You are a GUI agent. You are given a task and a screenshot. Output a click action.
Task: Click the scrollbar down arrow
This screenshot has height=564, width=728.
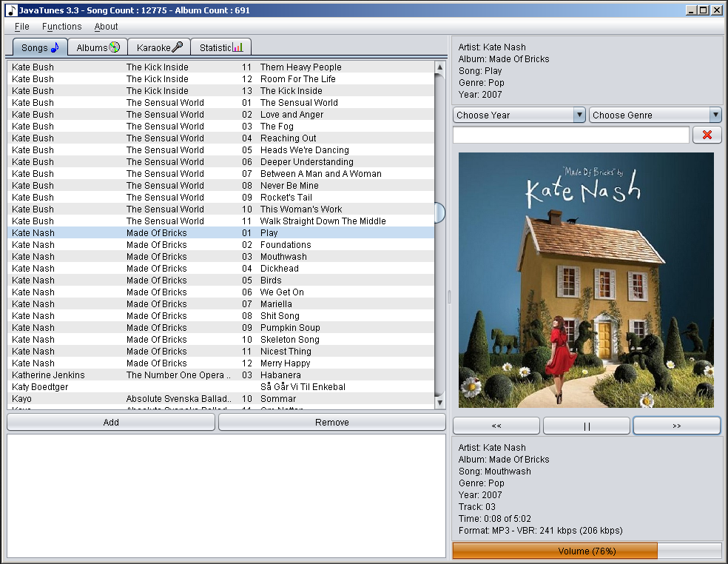pyautogui.click(x=439, y=403)
